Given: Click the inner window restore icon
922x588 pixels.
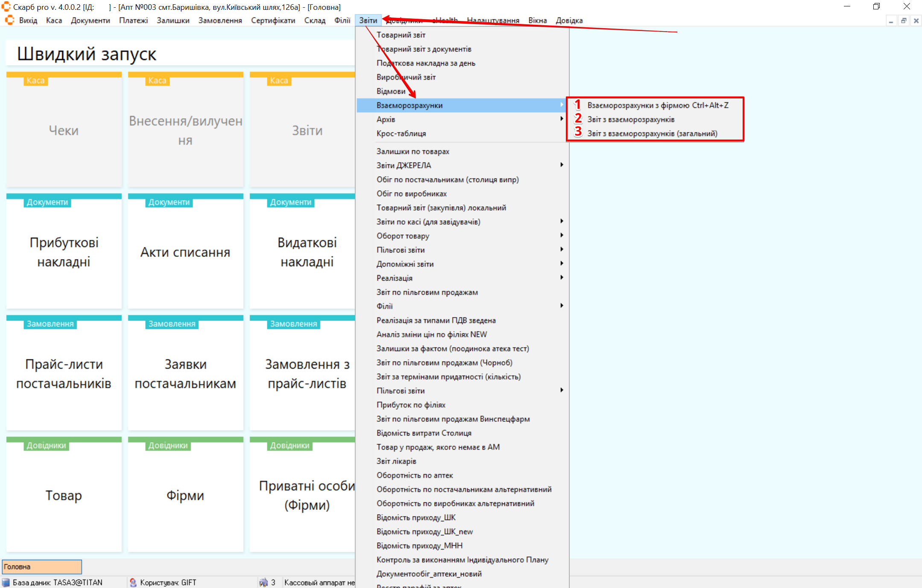Looking at the screenshot, I should pos(904,20).
